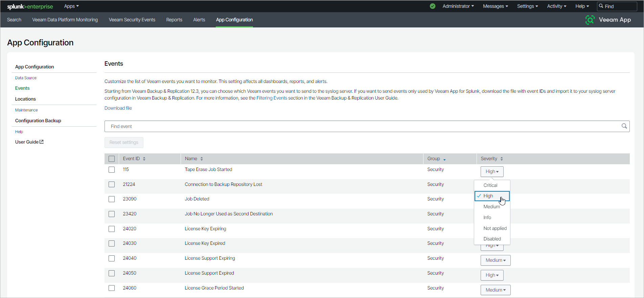
Task: Open Locations in the left sidebar
Action: tap(25, 99)
